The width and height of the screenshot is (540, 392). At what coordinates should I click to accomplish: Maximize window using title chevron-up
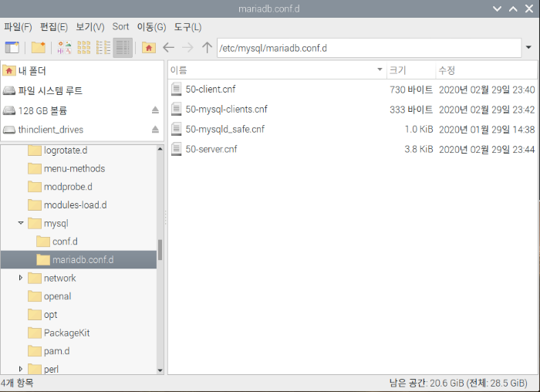click(513, 8)
